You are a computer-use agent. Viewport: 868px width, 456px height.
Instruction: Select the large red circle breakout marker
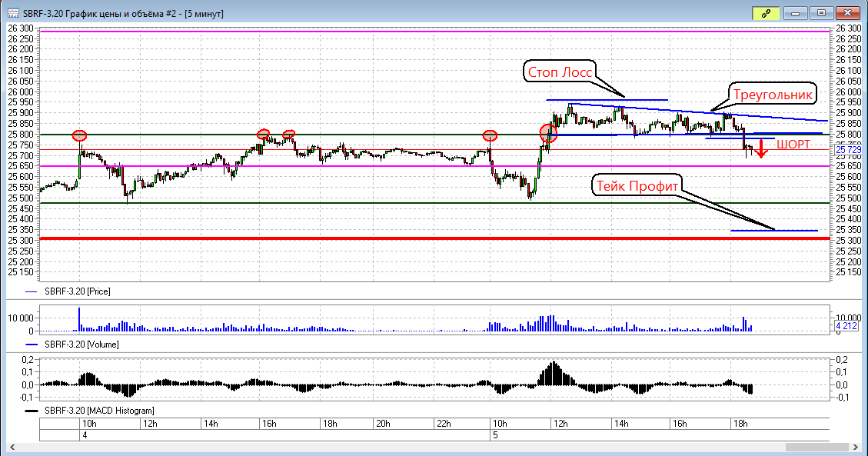548,133
